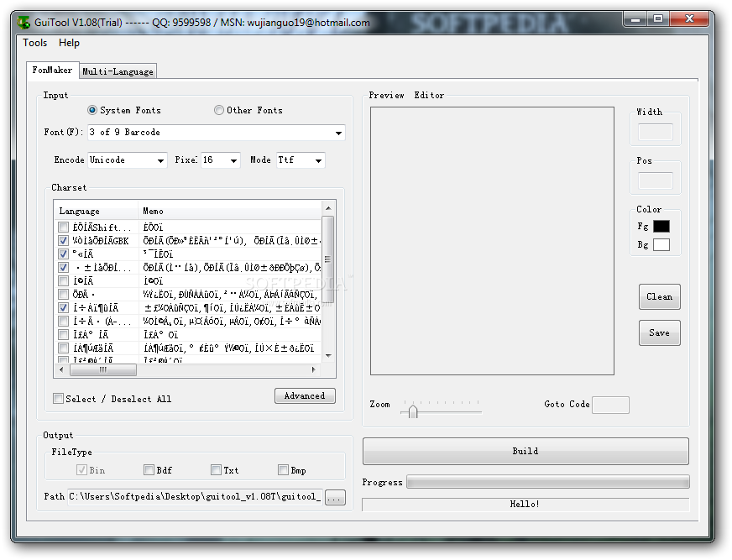Screen dimensions: 732x560
Task: Toggle the tenth charset row checkbox
Action: [x=63, y=348]
